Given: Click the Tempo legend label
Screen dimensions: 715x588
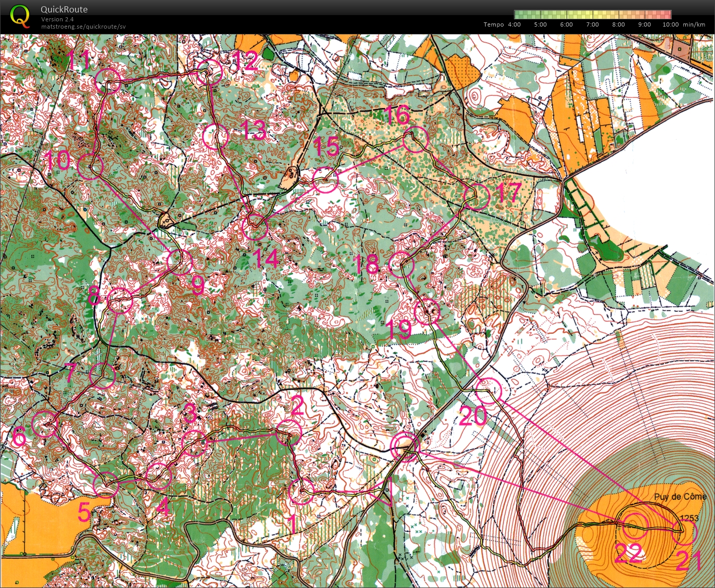Looking at the screenshot, I should coord(494,24).
